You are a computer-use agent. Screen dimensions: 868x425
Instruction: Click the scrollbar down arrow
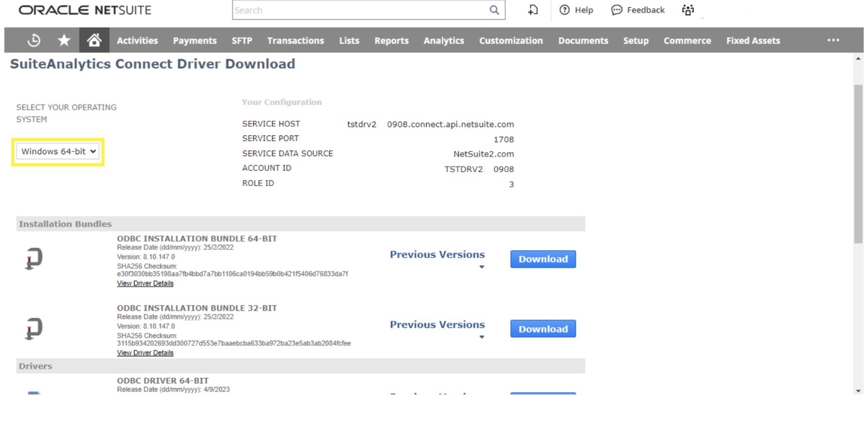tap(858, 391)
